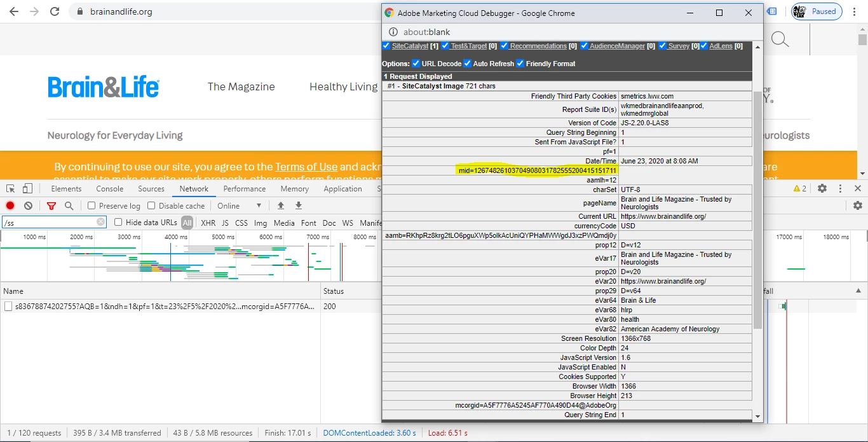Filter network requests by CSS
The width and height of the screenshot is (868, 442).
click(241, 223)
